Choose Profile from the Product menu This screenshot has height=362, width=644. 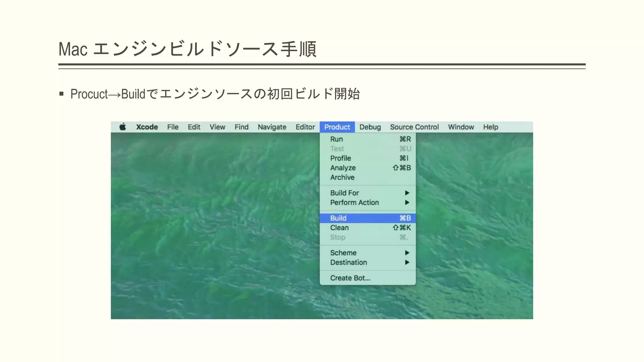[x=368, y=158]
